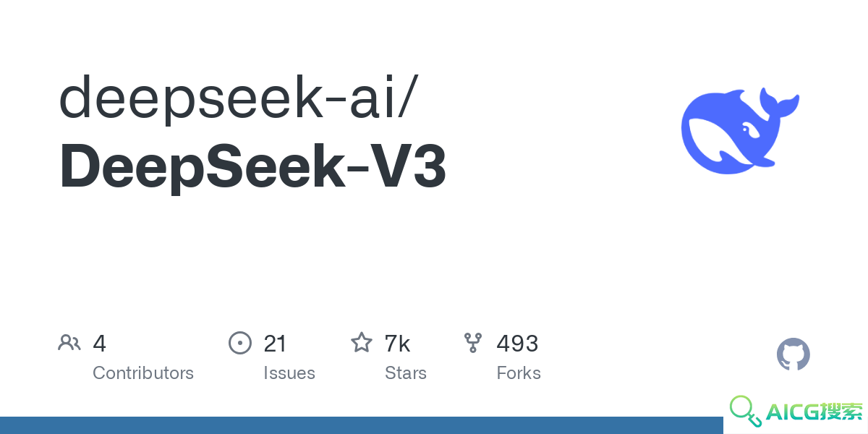Click the 7k star count
Screen dimensions: 868x434
397,344
